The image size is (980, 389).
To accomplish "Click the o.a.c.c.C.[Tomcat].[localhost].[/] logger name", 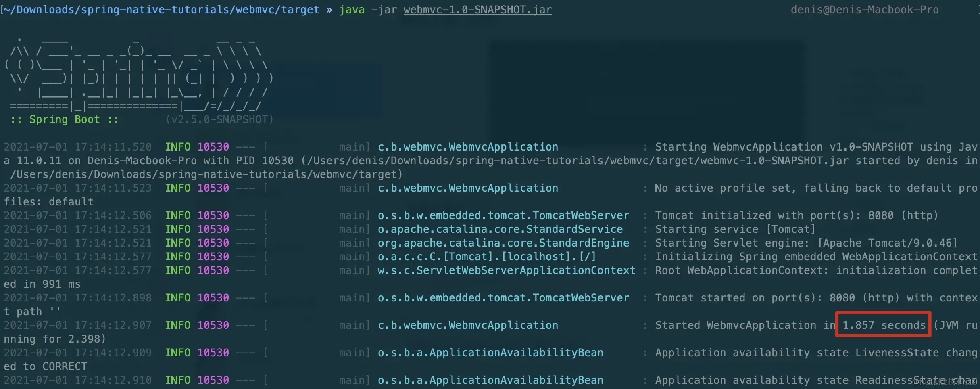I will coord(487,257).
